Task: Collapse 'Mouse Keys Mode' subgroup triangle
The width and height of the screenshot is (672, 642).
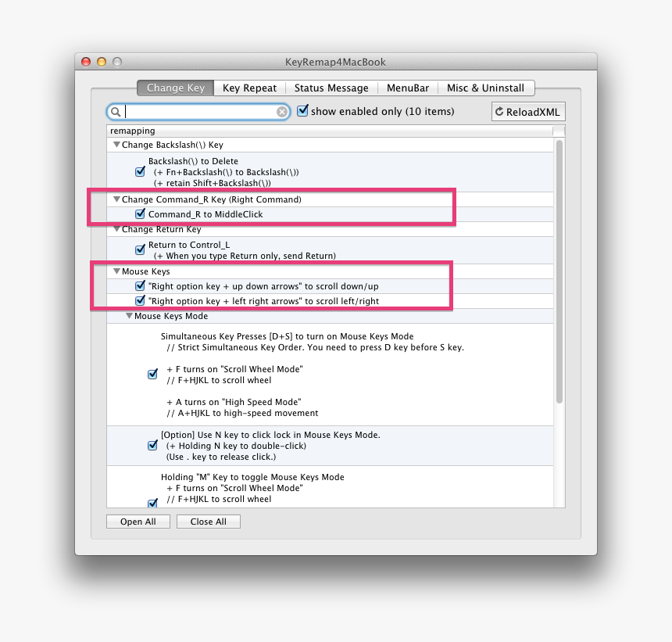Action: tap(129, 316)
